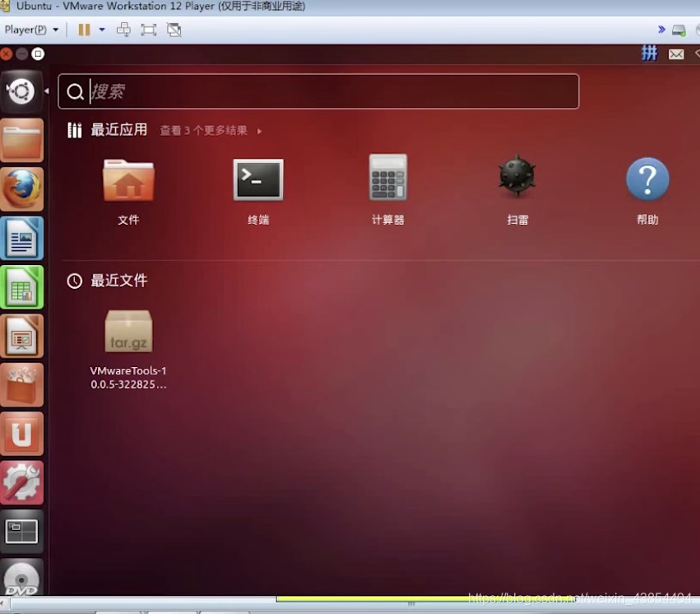Expand 查看 3 个更多结果 link

pyautogui.click(x=211, y=130)
